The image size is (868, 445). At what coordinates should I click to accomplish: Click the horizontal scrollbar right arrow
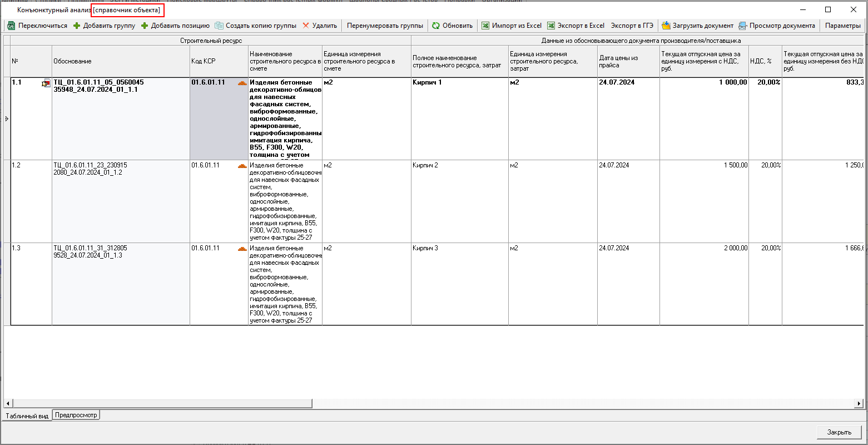(x=859, y=403)
